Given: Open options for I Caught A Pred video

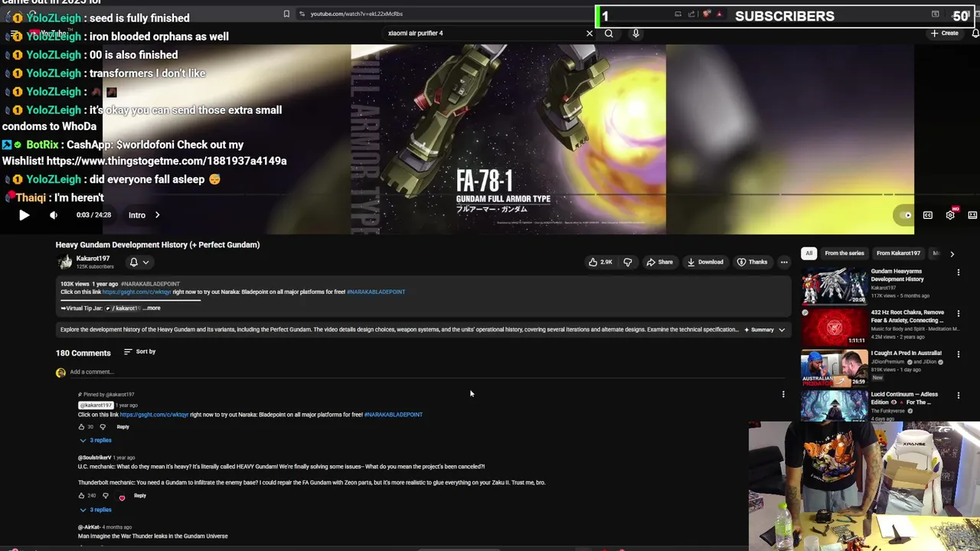Looking at the screenshot, I should (959, 354).
